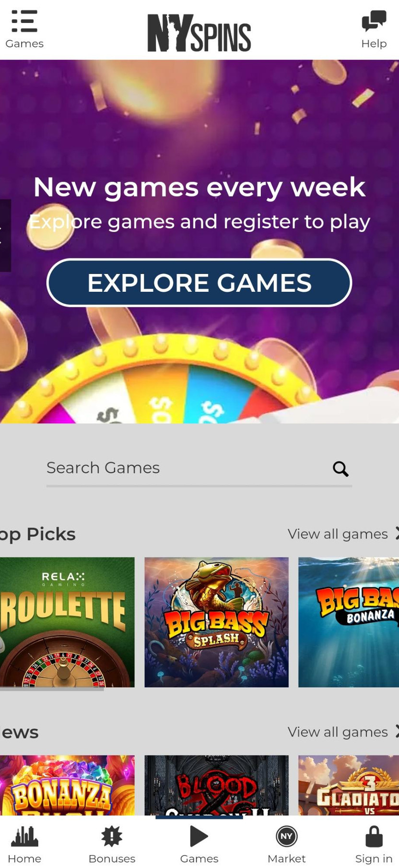Tap the Sign in lock icon
This screenshot has width=399, height=868.
(x=374, y=836)
